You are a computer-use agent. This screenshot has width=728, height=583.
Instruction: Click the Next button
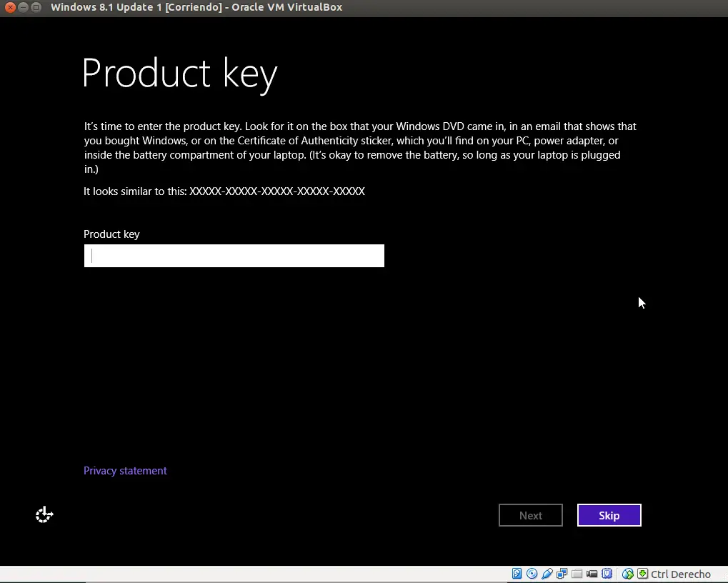tap(531, 515)
